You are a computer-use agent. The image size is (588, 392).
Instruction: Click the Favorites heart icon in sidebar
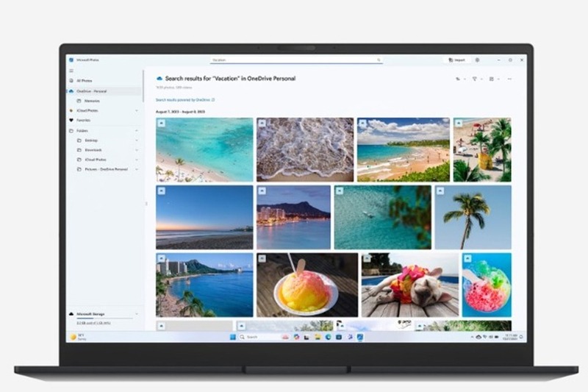(71, 120)
